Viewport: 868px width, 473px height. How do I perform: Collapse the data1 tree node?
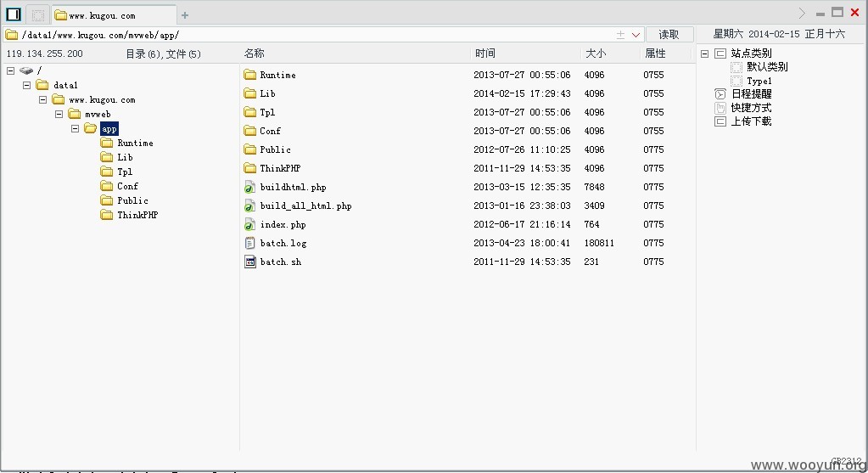click(x=26, y=85)
